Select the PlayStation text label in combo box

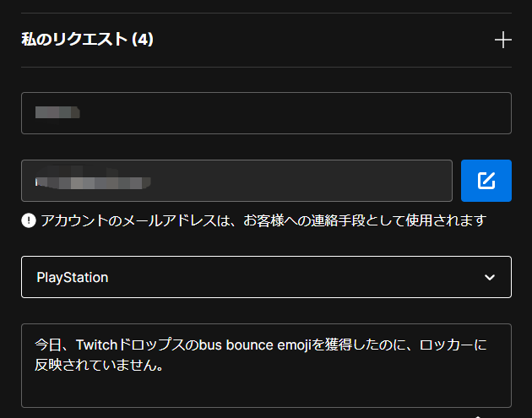point(72,277)
